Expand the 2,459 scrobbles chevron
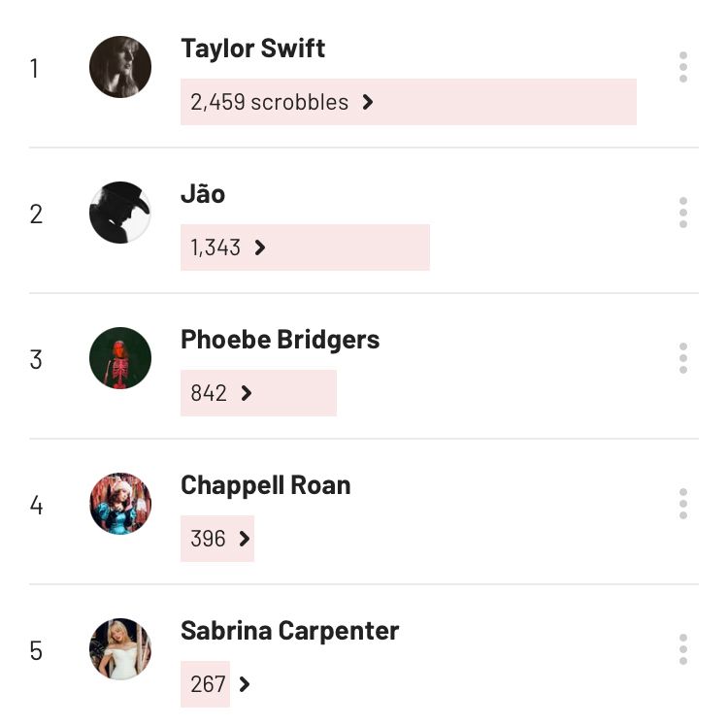Screen dimensions: 728x725 pos(368,102)
